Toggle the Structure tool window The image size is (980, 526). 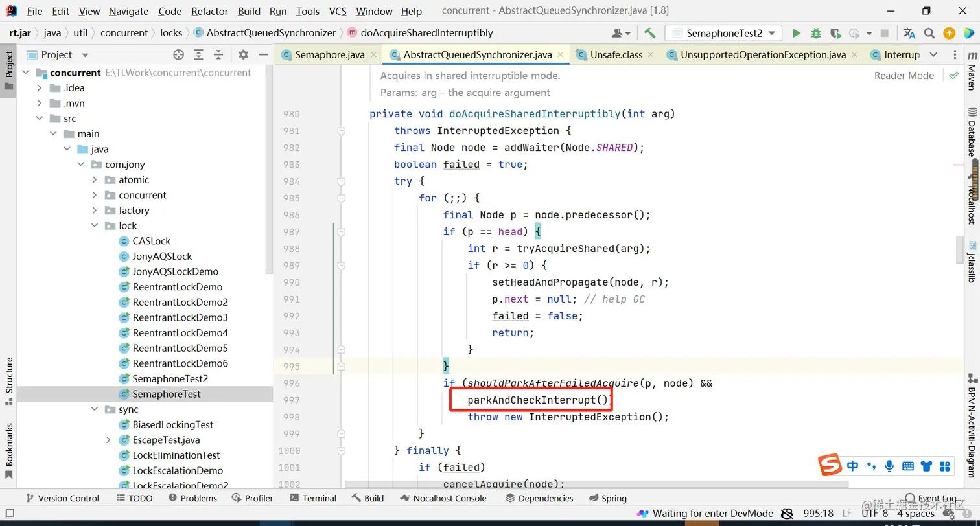click(9, 380)
